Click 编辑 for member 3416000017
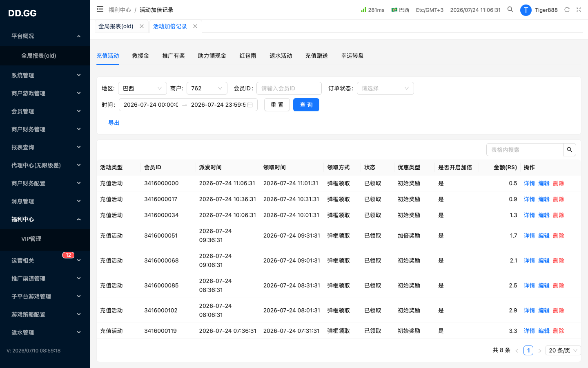The width and height of the screenshot is (588, 368). (544, 199)
